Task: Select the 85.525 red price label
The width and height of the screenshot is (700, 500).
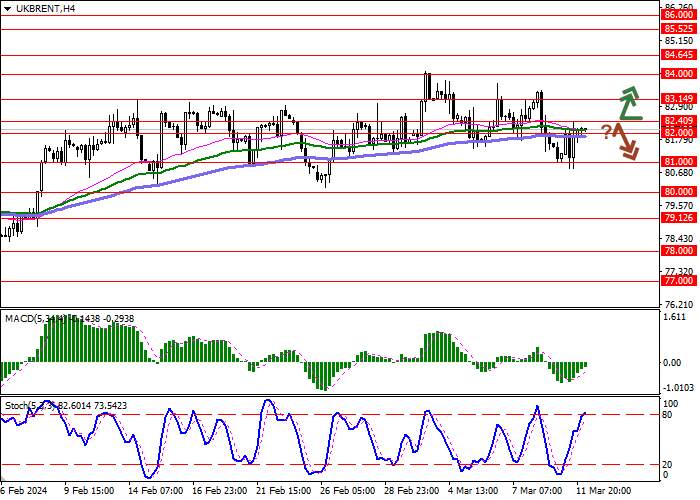Action: (679, 29)
